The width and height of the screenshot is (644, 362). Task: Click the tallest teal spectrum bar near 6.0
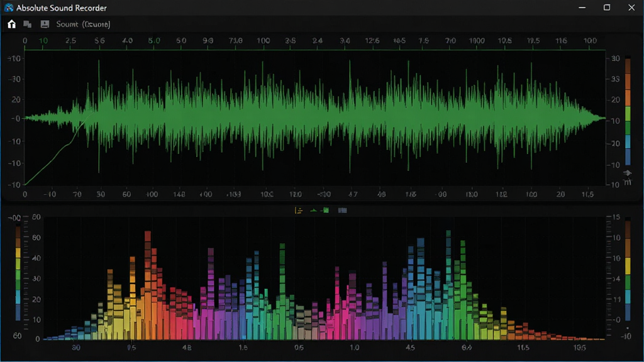click(x=448, y=285)
